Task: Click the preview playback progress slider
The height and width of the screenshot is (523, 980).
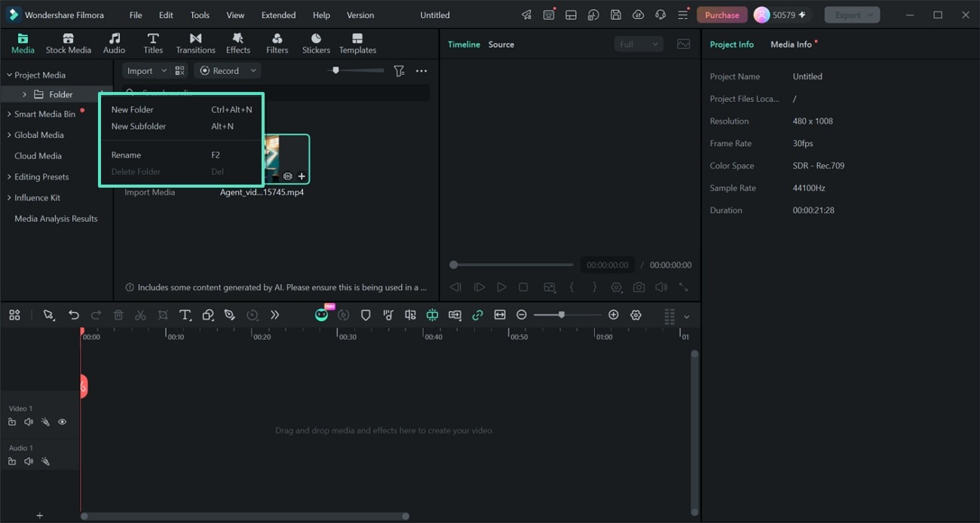Action: coord(511,265)
